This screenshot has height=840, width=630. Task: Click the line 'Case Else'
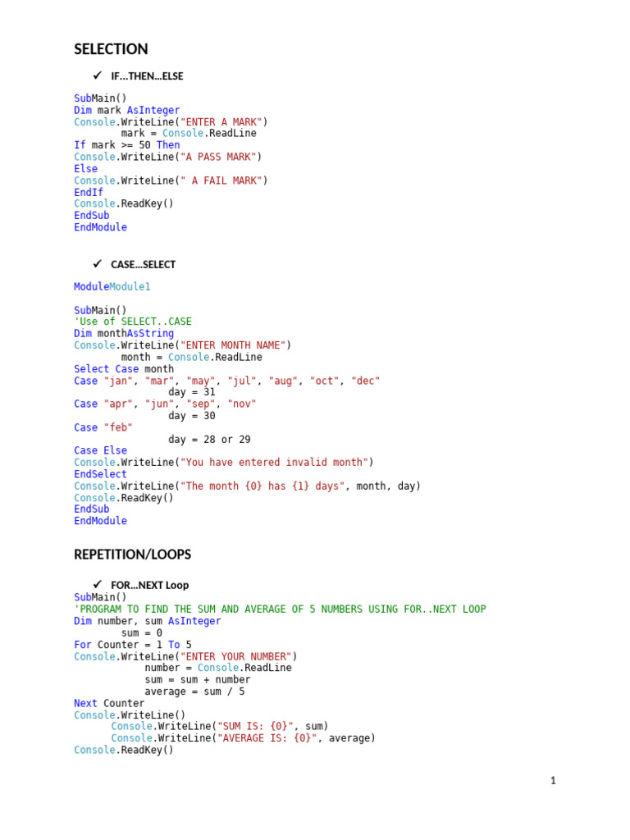coord(100,451)
